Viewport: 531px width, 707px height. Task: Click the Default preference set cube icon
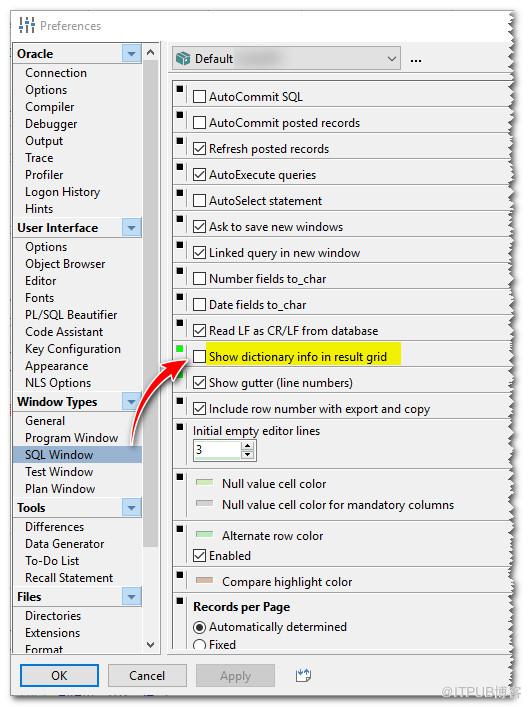183,59
